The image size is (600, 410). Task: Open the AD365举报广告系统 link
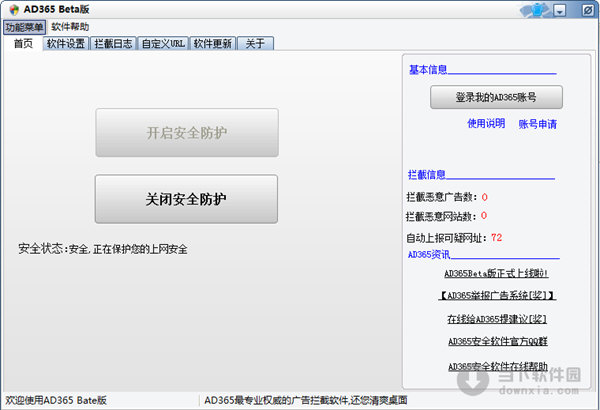click(x=496, y=296)
